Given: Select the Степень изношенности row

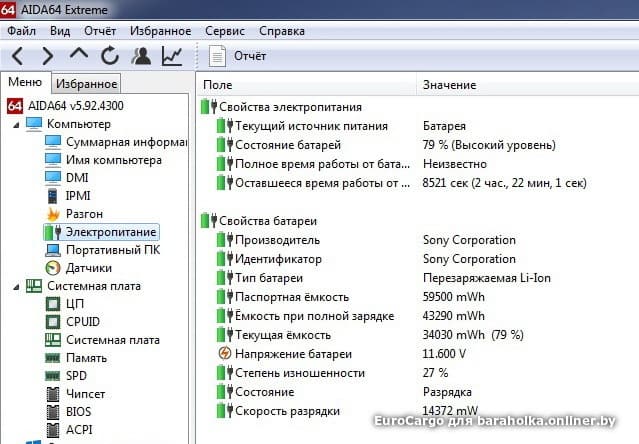Looking at the screenshot, I should tap(418, 373).
